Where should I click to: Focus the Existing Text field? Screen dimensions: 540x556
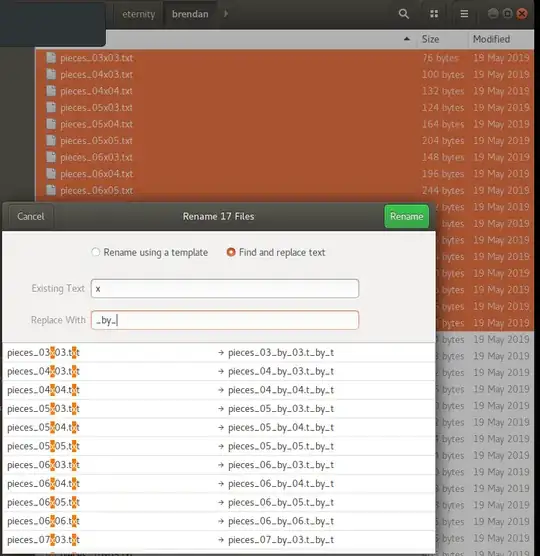[225, 289]
